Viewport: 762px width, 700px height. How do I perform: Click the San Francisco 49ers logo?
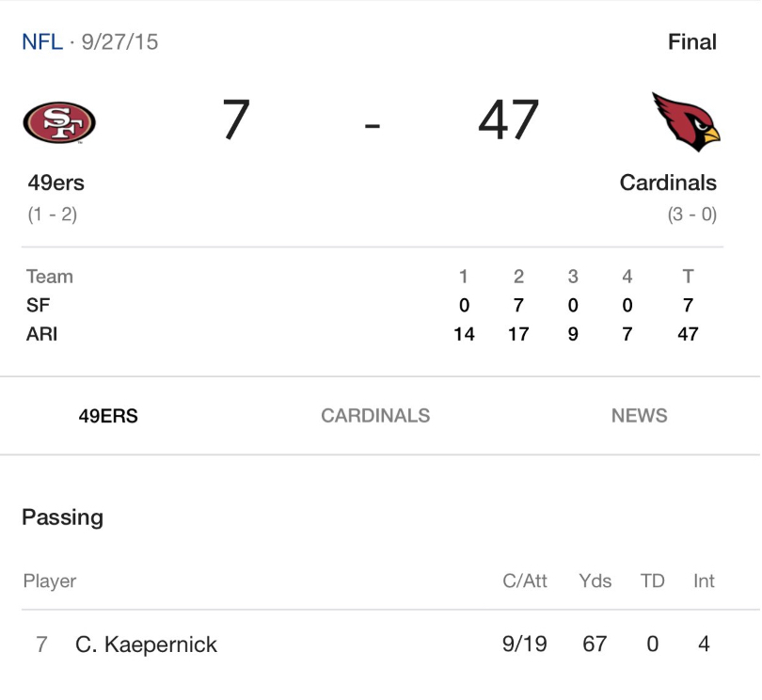pyautogui.click(x=59, y=122)
